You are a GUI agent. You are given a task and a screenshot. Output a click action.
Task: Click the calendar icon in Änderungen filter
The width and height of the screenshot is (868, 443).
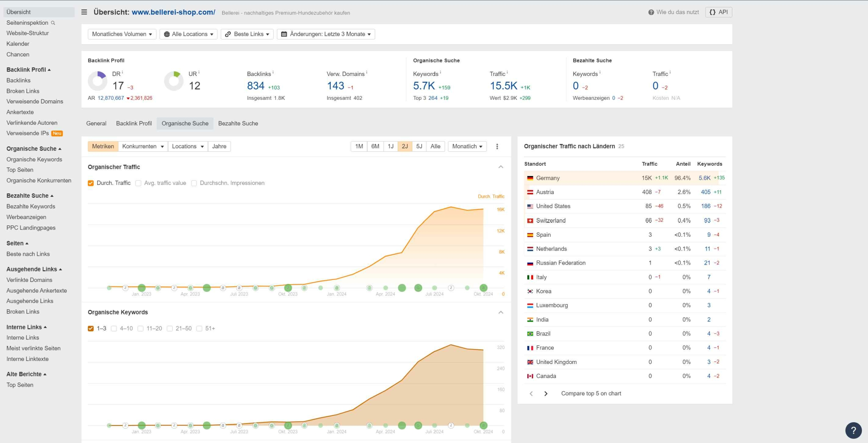(x=284, y=34)
